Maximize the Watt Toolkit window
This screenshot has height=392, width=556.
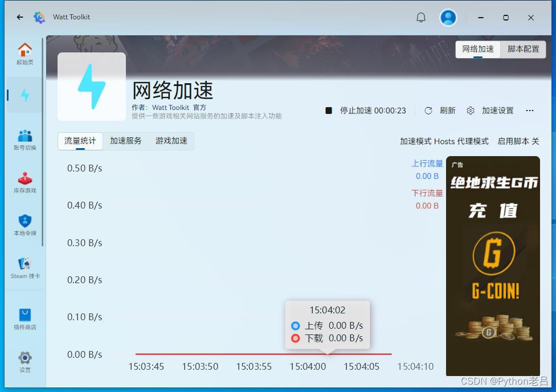point(506,18)
